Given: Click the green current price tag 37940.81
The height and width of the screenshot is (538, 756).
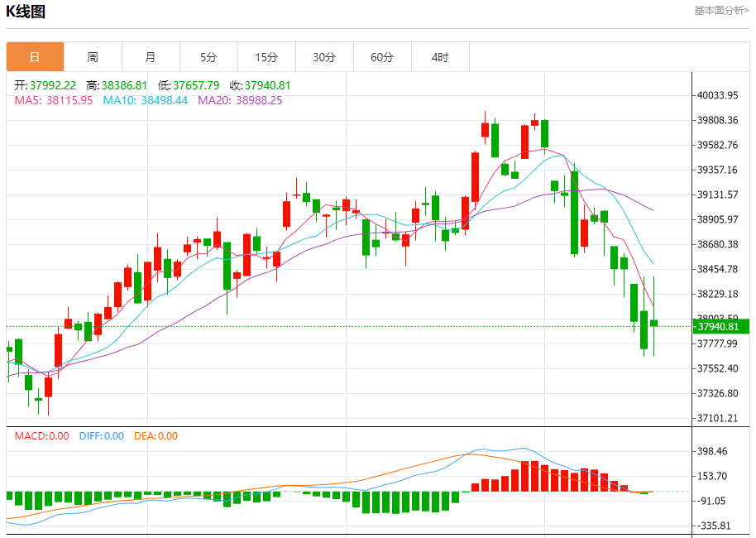Looking at the screenshot, I should [x=720, y=327].
